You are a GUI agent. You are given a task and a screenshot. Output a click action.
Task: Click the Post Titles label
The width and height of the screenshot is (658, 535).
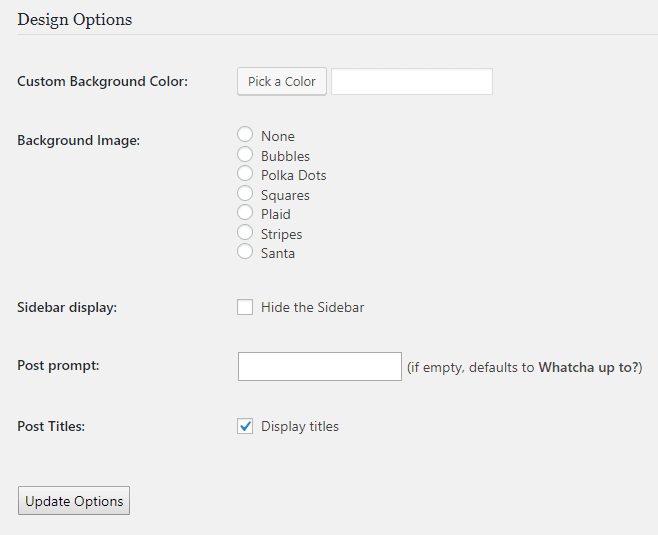(x=51, y=426)
